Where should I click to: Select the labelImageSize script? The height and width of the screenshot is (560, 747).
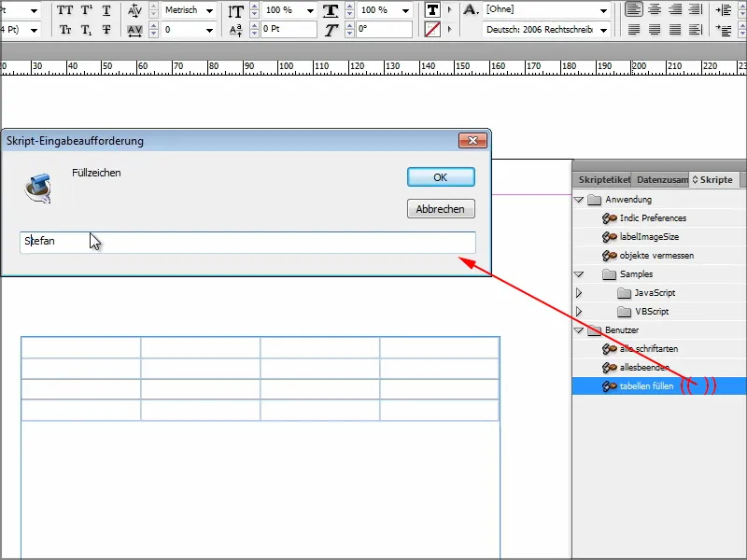659,237
